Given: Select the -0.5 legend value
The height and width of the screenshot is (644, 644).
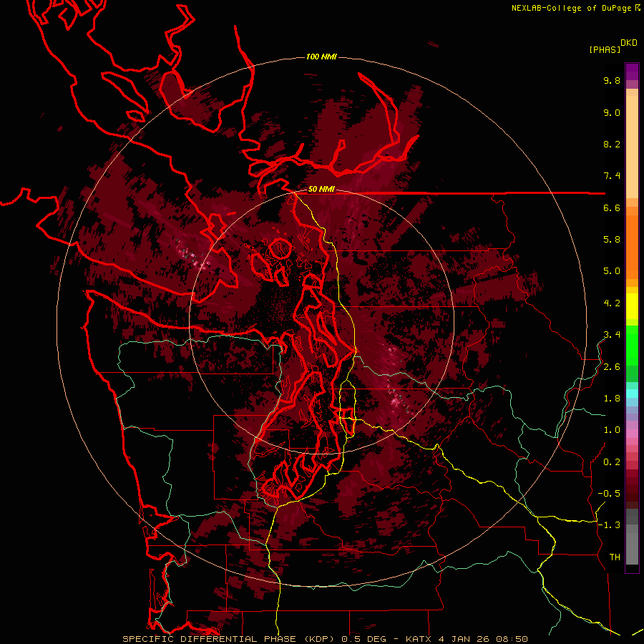Looking at the screenshot, I should click(x=609, y=493).
